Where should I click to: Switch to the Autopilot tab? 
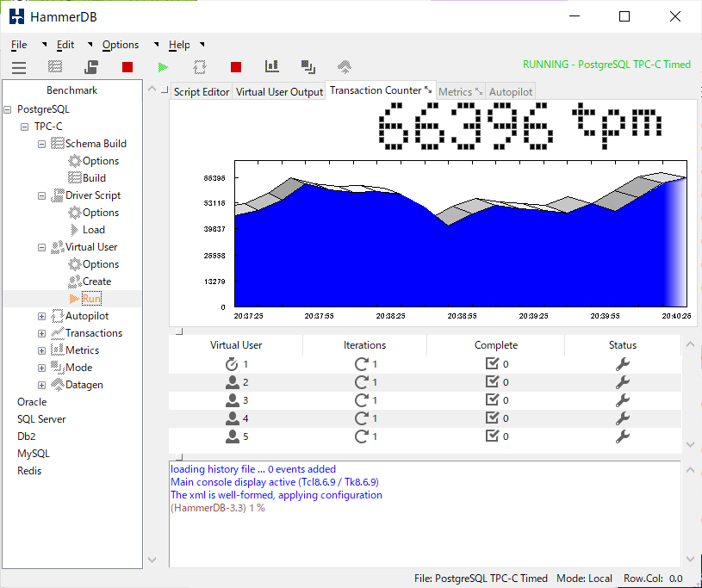(x=511, y=92)
